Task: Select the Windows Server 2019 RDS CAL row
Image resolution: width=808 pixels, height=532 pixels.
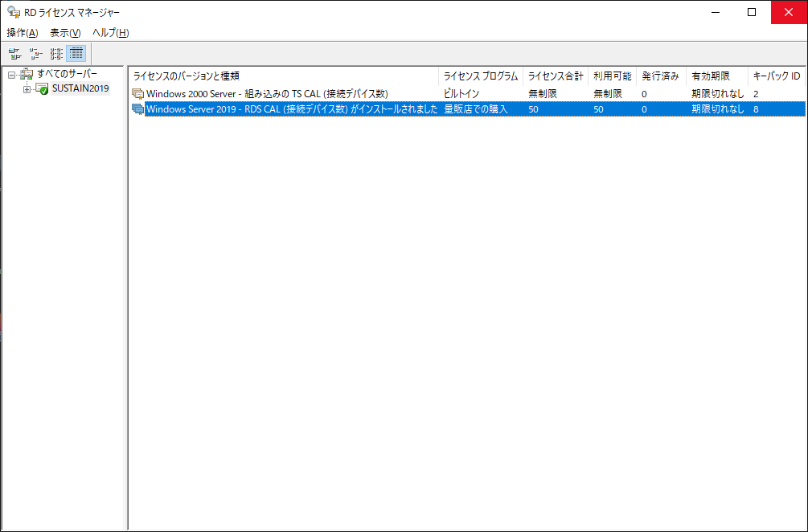Action: point(468,109)
